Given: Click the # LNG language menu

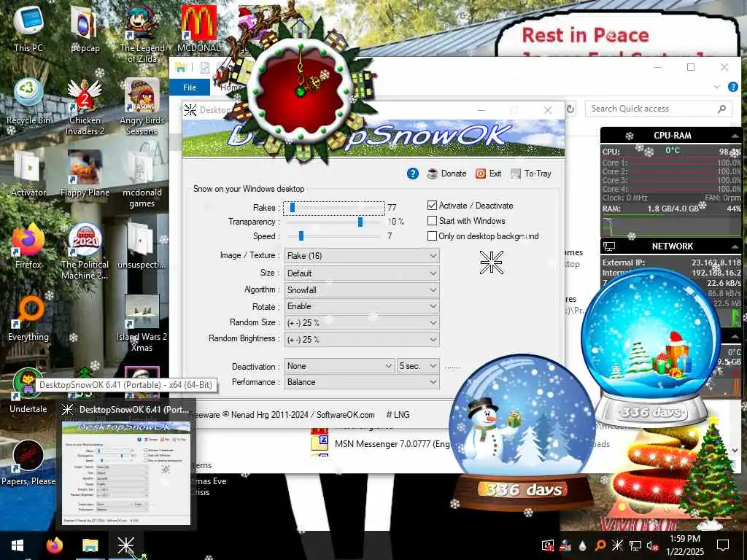Looking at the screenshot, I should click(398, 415).
